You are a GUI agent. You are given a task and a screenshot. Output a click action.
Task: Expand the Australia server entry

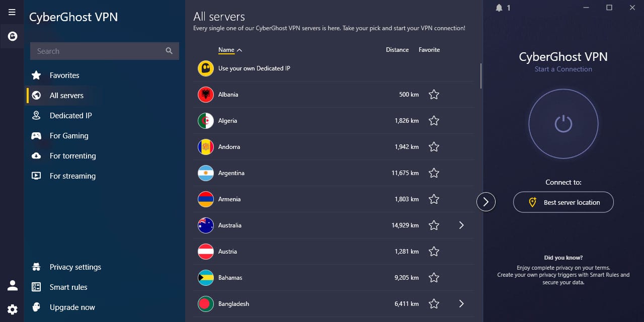(x=461, y=225)
